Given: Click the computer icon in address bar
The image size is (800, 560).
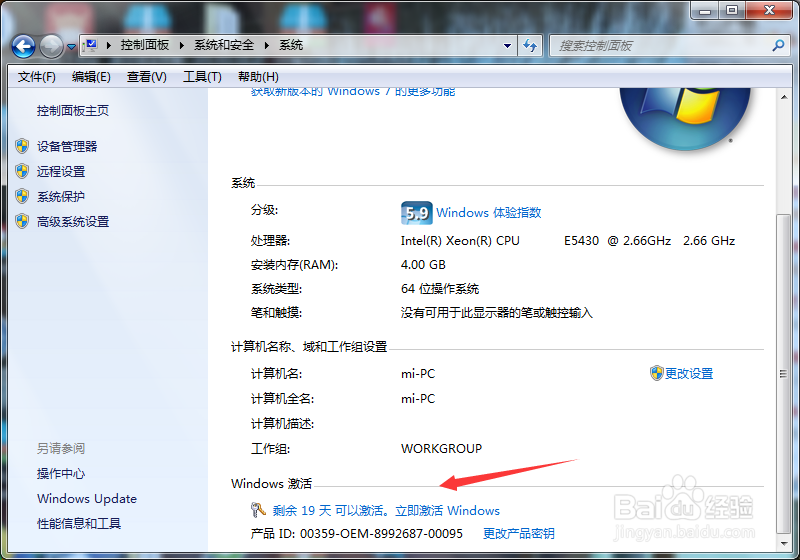Looking at the screenshot, I should coord(91,45).
